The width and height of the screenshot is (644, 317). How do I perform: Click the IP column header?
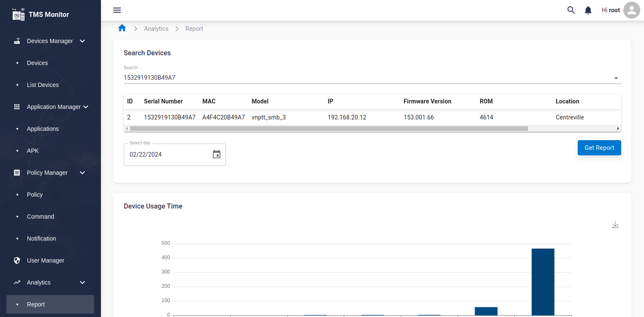point(330,101)
